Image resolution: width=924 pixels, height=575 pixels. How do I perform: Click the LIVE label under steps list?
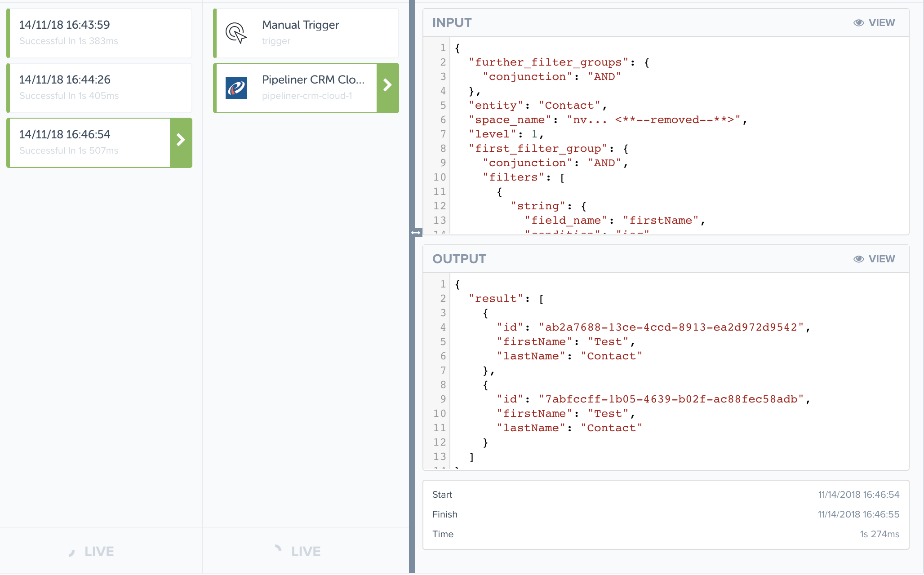pos(306,552)
